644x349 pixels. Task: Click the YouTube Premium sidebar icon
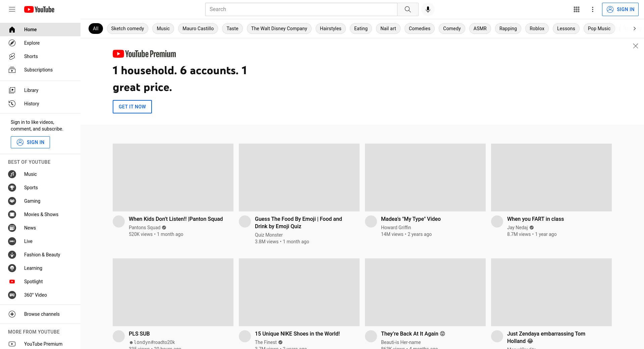pyautogui.click(x=12, y=344)
